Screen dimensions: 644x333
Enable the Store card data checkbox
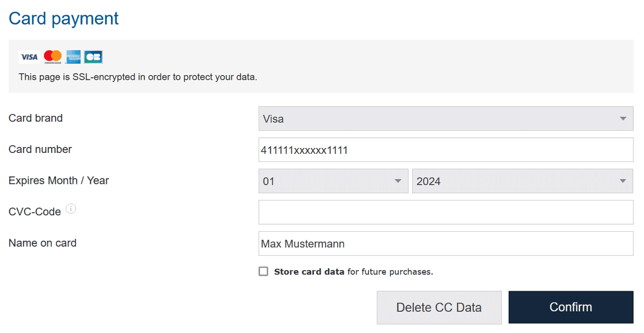(x=264, y=271)
